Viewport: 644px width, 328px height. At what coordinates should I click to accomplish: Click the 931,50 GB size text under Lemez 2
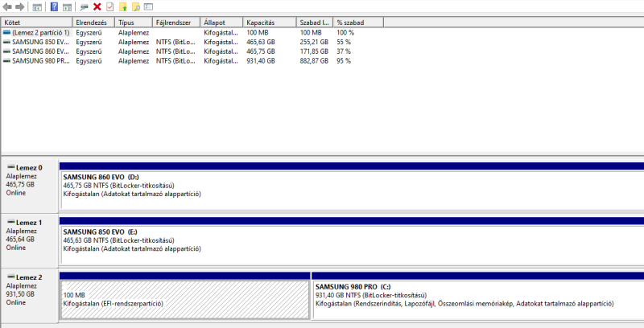click(20, 294)
